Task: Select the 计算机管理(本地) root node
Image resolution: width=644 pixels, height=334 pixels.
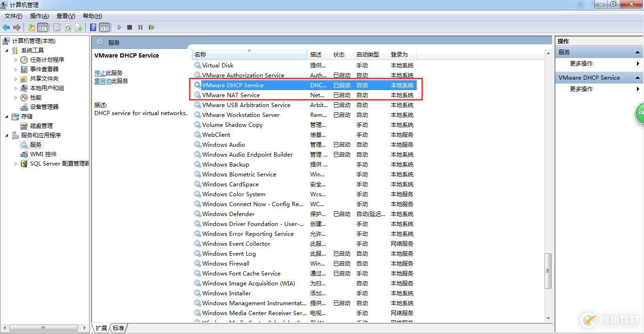Action: point(33,41)
